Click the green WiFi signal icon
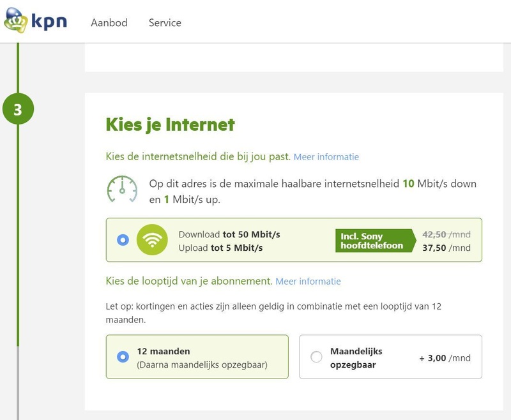The width and height of the screenshot is (511, 420). coord(152,240)
